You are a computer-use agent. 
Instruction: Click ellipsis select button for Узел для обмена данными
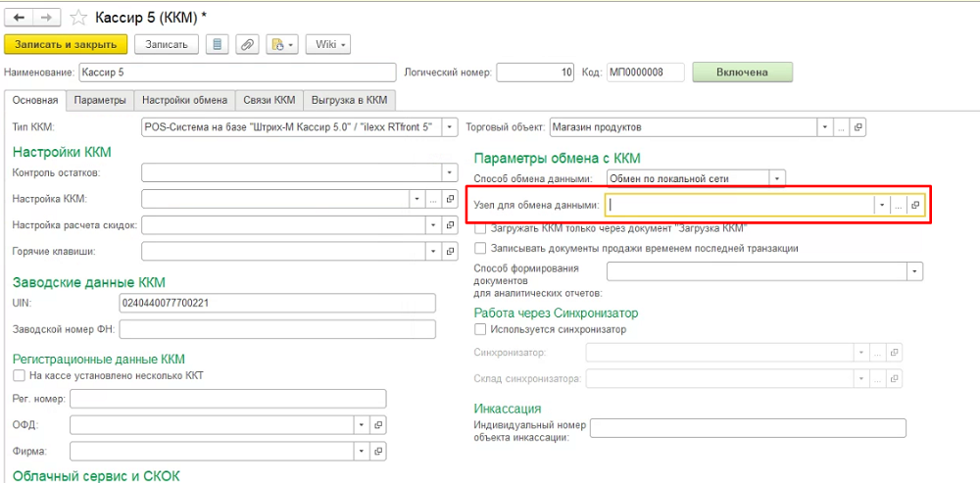pos(897,205)
